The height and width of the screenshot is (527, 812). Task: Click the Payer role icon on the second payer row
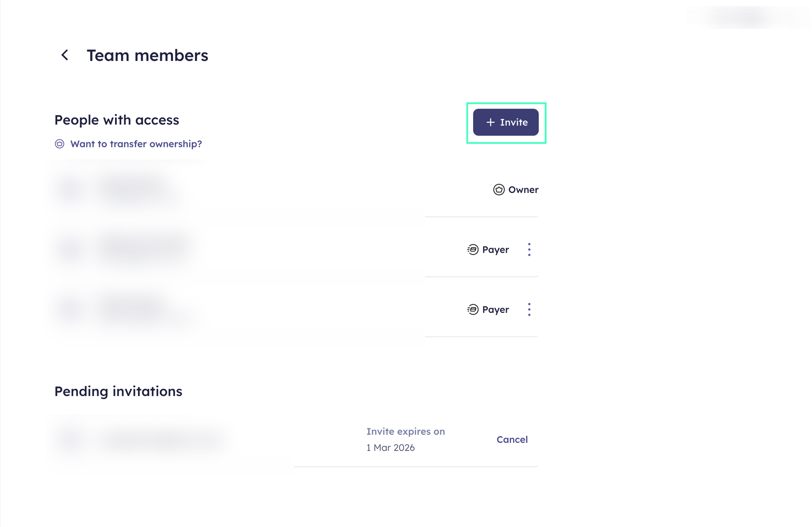click(473, 309)
